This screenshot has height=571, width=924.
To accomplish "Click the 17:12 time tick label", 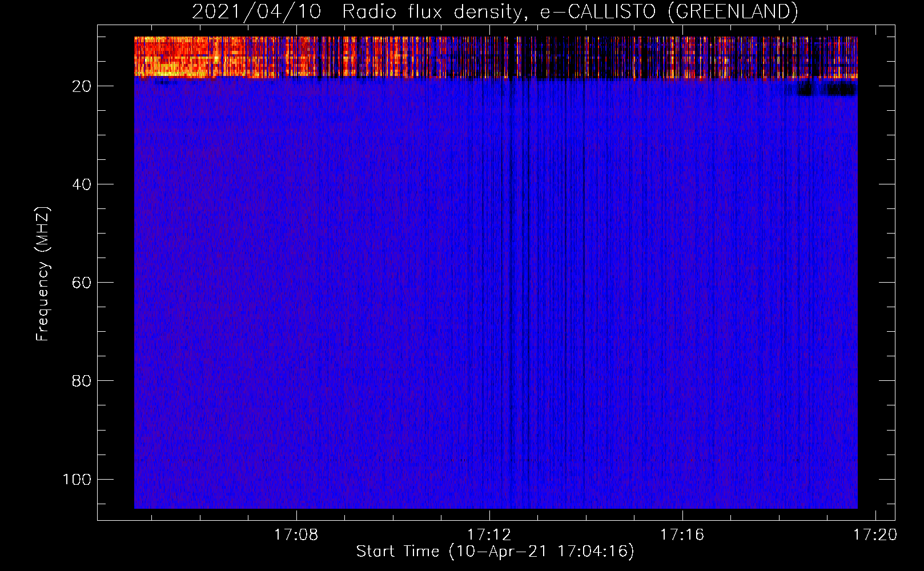I will click(489, 535).
